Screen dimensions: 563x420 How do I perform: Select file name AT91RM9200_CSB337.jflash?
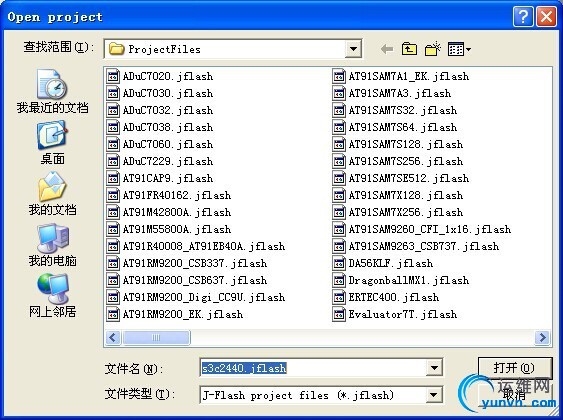click(195, 263)
